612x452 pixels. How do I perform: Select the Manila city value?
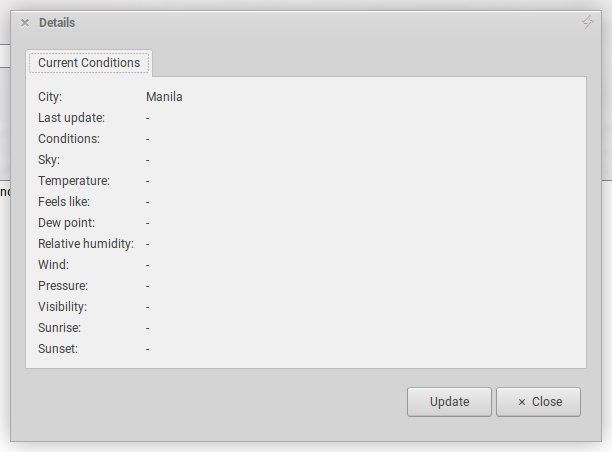click(x=164, y=97)
